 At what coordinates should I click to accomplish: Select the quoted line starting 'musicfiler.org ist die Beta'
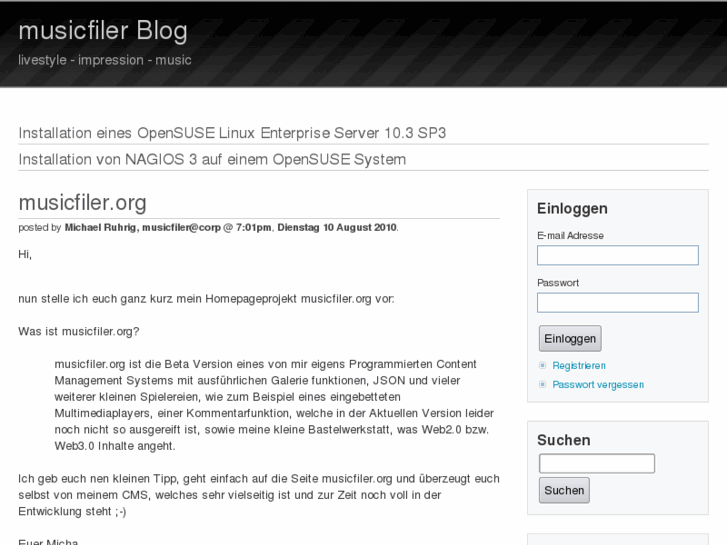pyautogui.click(x=265, y=365)
